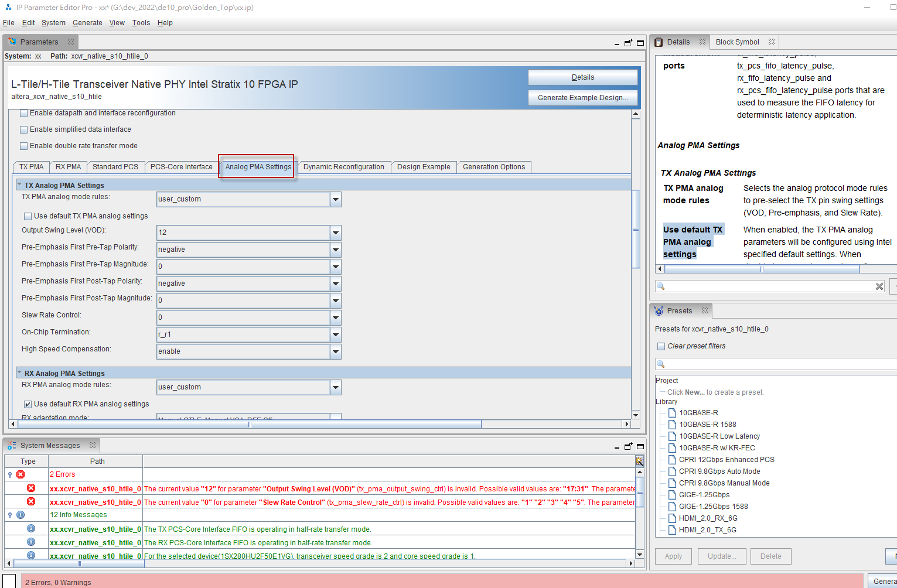Minimize the System Messages panel
897x588 pixels.
tap(617, 447)
